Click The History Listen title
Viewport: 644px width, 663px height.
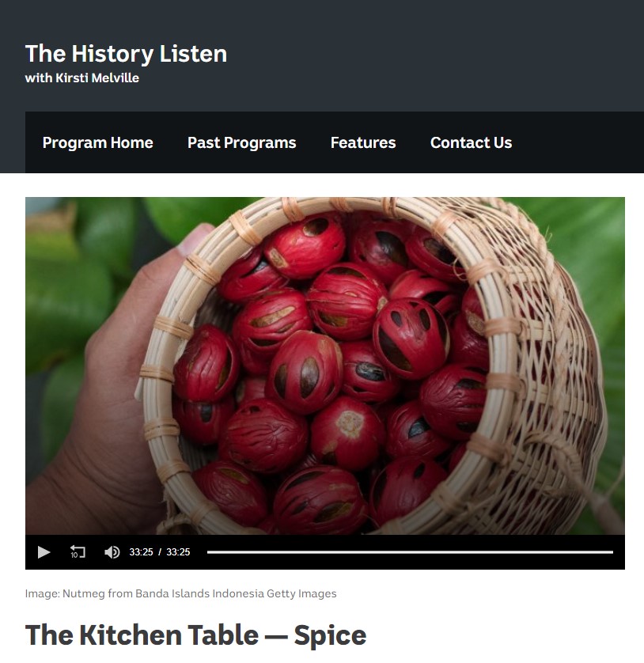click(126, 54)
